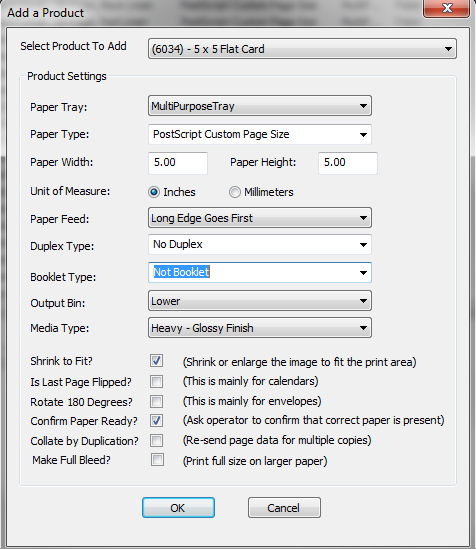The width and height of the screenshot is (476, 549).
Task: Confirm with the OK button
Action: pos(178,508)
